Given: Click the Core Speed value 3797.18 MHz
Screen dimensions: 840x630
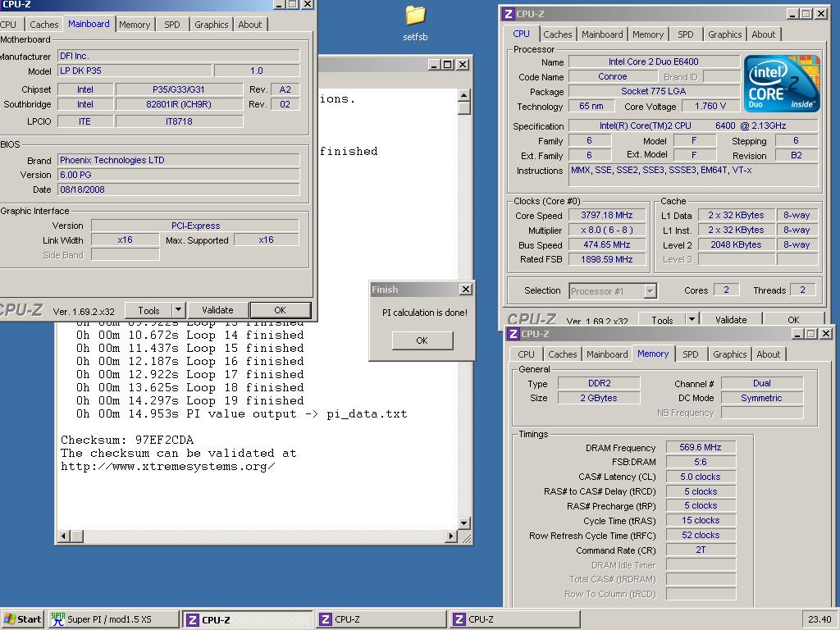Looking at the screenshot, I should pyautogui.click(x=607, y=216).
